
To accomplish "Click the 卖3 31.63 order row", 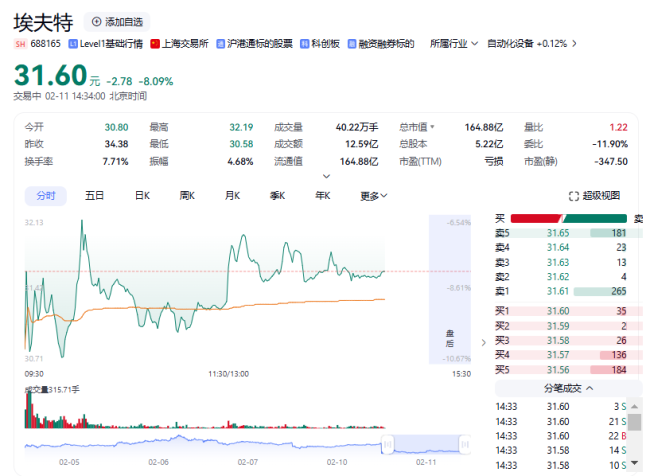I will tap(568, 262).
